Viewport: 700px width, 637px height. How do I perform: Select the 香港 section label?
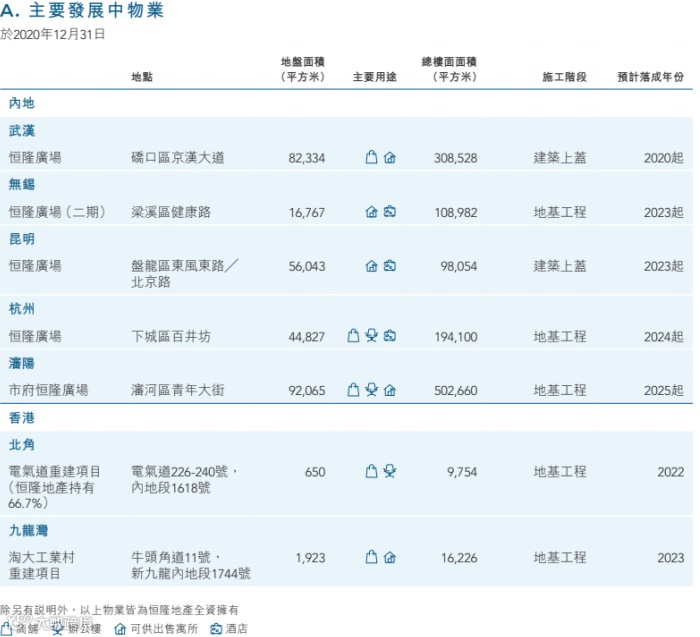pyautogui.click(x=22, y=418)
